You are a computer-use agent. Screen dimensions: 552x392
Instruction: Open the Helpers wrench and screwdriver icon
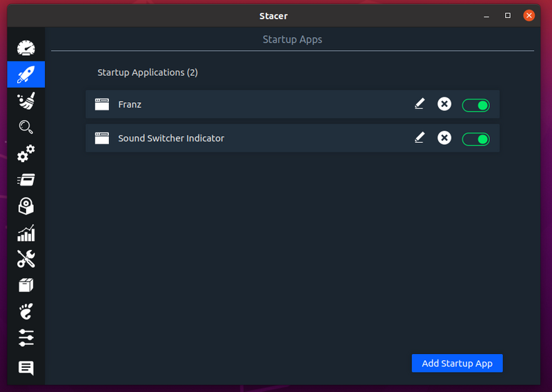click(x=26, y=259)
